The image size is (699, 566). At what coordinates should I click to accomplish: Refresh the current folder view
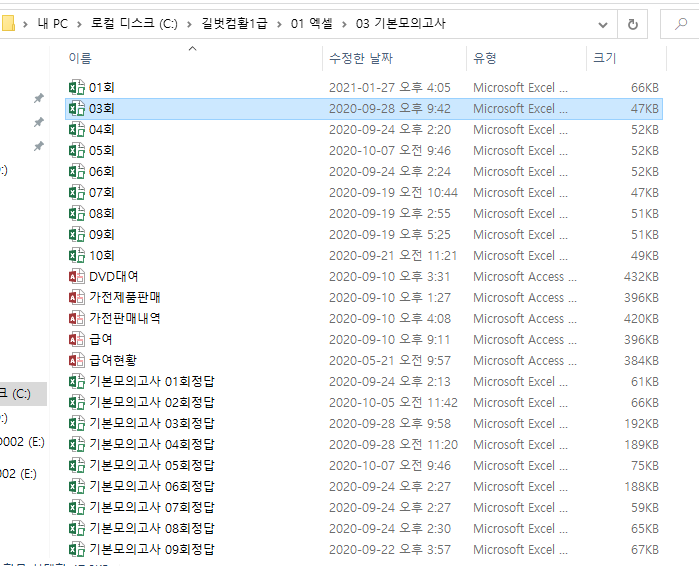[x=632, y=24]
